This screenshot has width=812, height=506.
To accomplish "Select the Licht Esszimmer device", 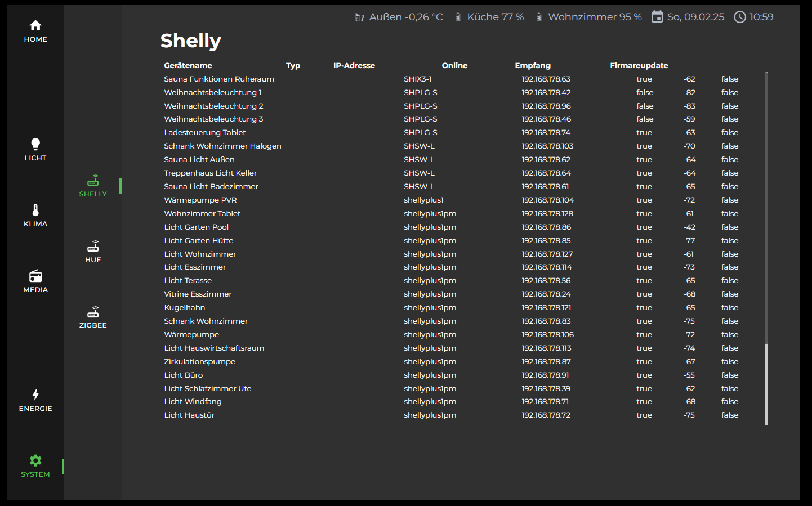I will point(195,267).
